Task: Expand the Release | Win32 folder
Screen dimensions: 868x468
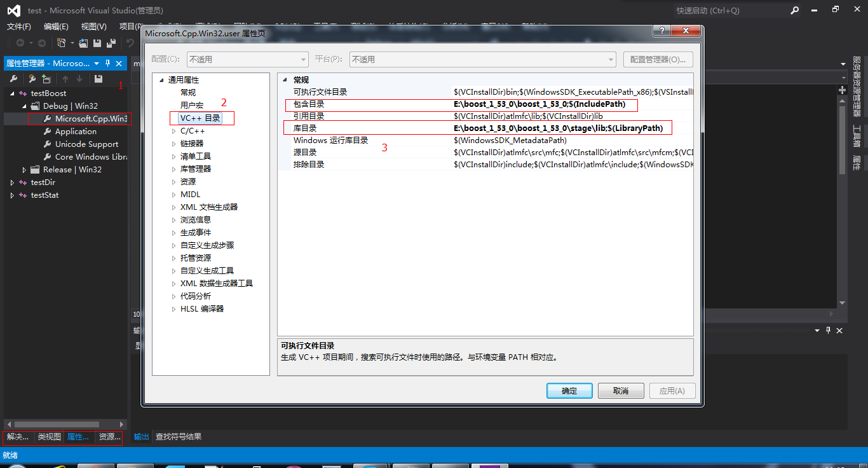Action: [25, 170]
